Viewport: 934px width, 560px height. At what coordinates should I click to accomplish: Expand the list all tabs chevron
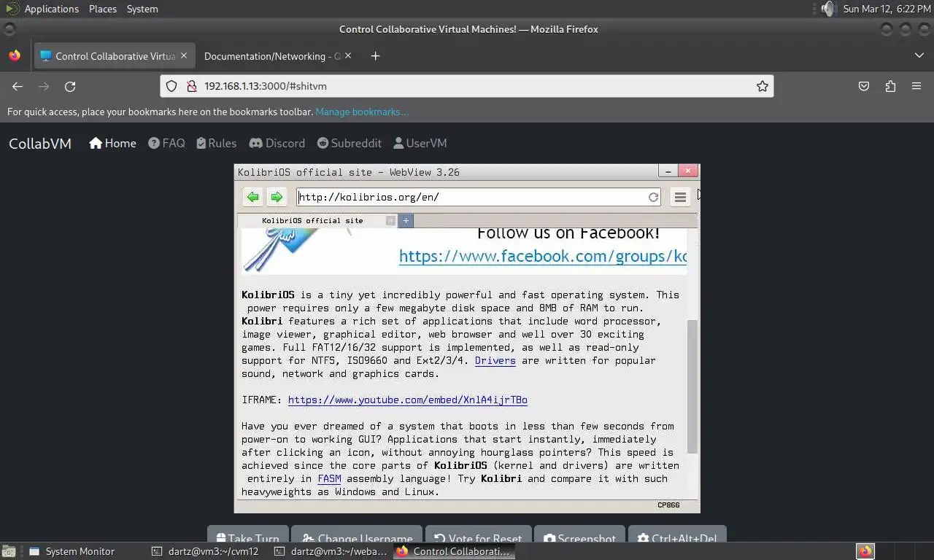pyautogui.click(x=919, y=55)
